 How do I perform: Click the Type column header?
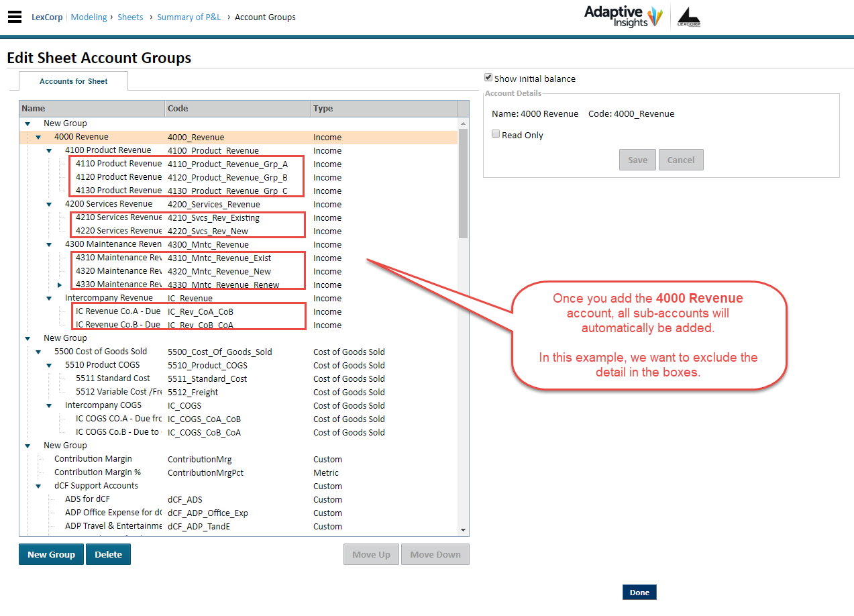pos(384,108)
